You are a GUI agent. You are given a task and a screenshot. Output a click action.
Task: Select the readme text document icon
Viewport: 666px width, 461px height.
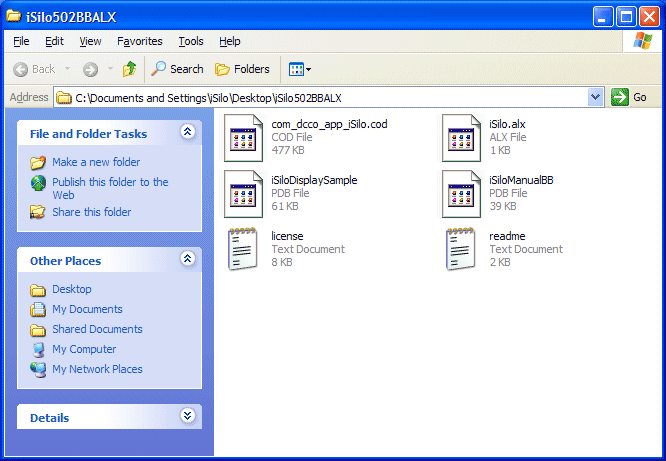click(x=462, y=249)
